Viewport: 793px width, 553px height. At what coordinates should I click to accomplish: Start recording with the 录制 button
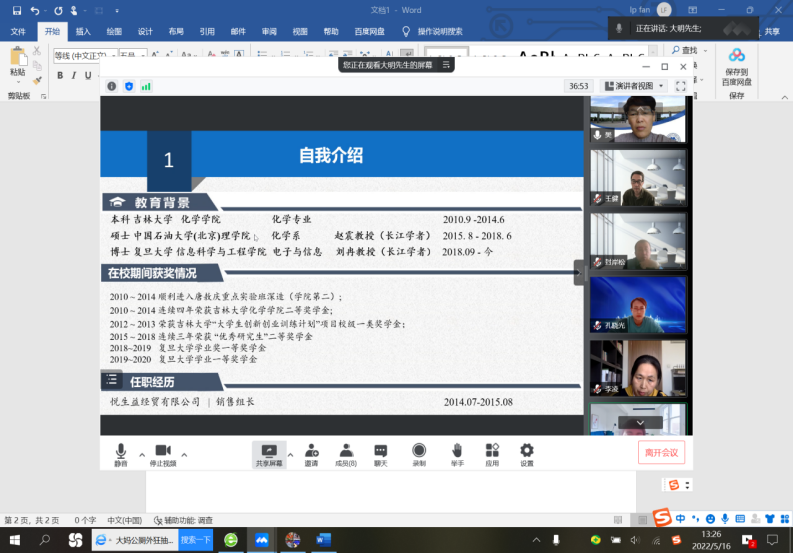coord(419,452)
